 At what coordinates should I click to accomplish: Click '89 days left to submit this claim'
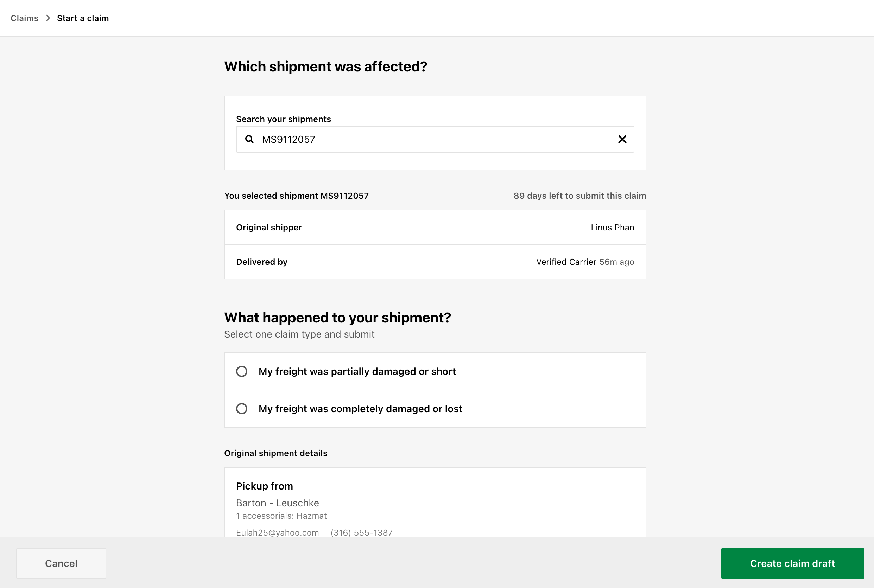coord(579,196)
